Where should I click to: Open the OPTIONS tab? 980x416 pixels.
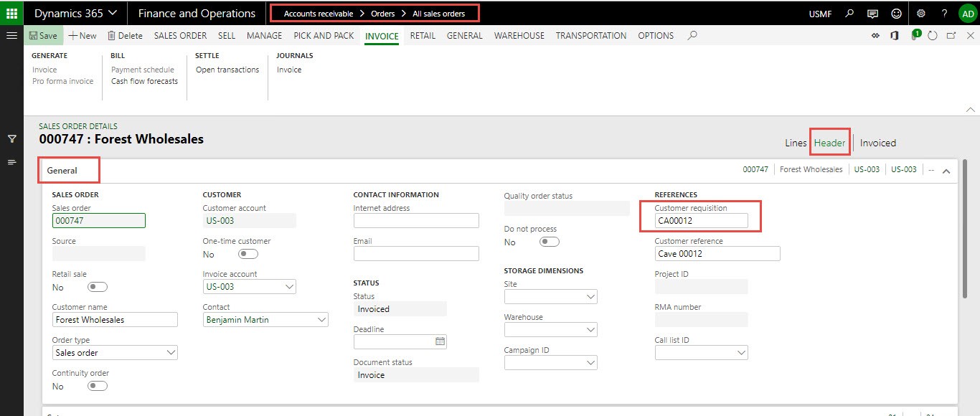click(656, 35)
